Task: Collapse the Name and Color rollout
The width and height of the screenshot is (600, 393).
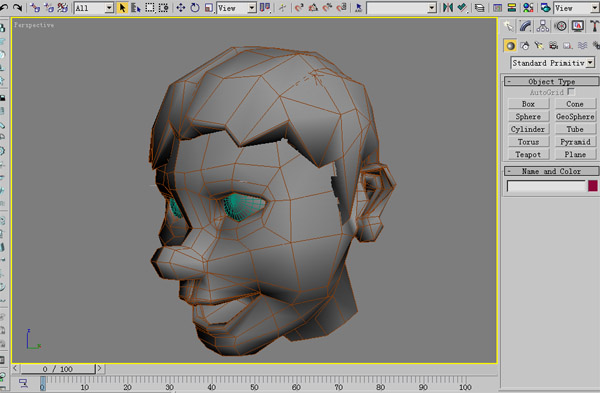Action: (x=551, y=171)
